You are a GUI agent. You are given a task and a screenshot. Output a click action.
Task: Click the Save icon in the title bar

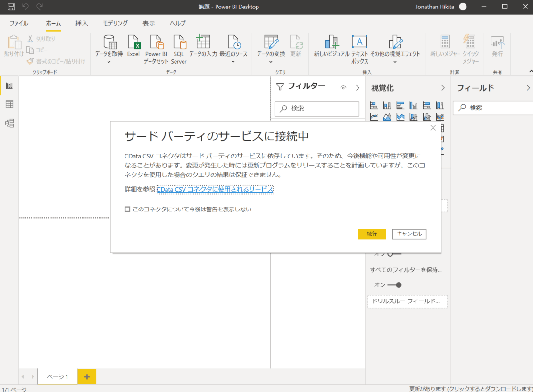(x=11, y=7)
